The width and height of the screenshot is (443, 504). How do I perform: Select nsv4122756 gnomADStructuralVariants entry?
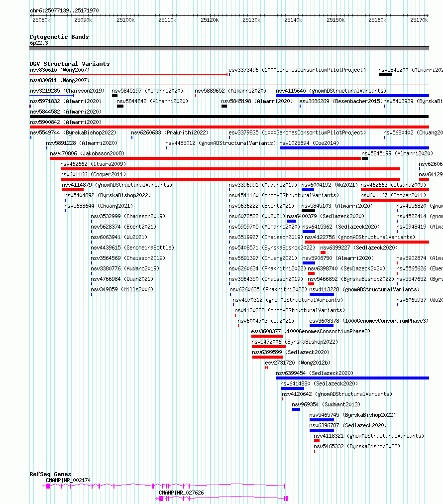pyautogui.click(x=360, y=237)
